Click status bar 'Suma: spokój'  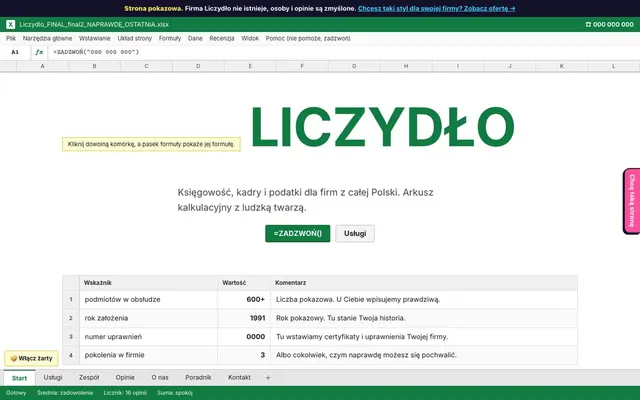175,393
